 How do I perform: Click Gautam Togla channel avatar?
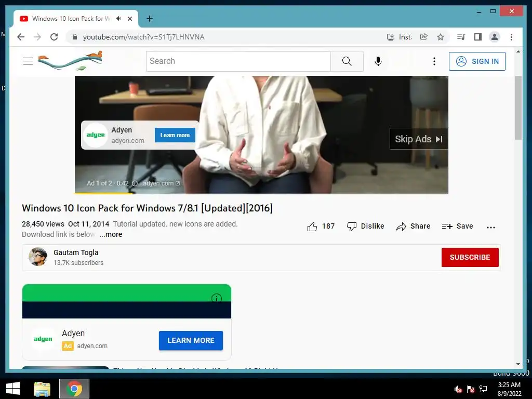pyautogui.click(x=37, y=257)
